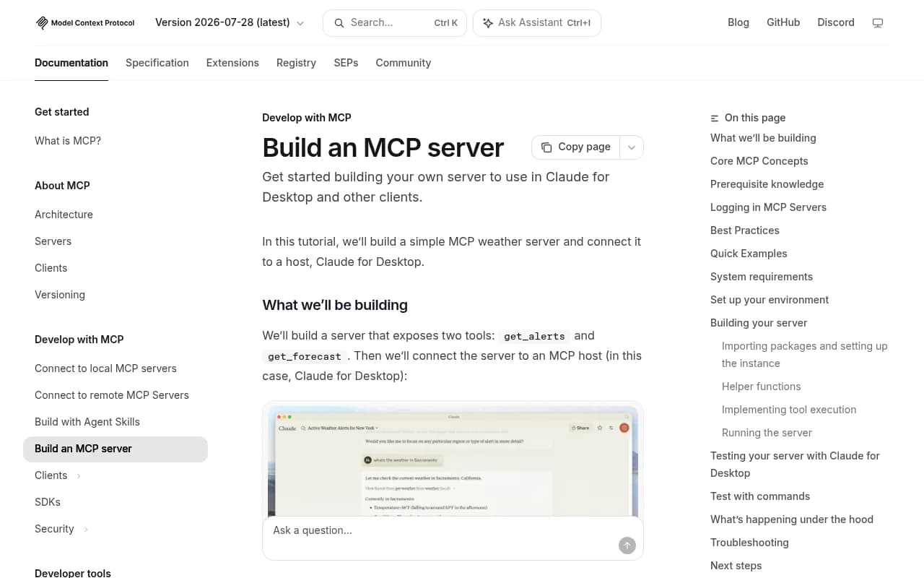
Task: Jump to Running the server subsection
Action: [x=767, y=433]
